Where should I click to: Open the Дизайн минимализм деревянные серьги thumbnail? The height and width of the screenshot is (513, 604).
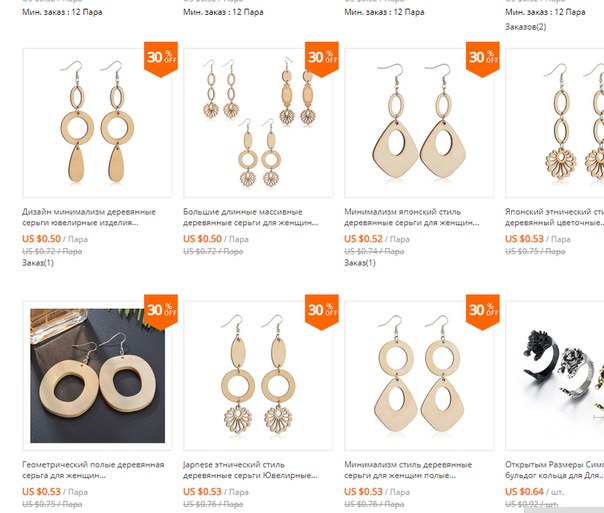(97, 123)
